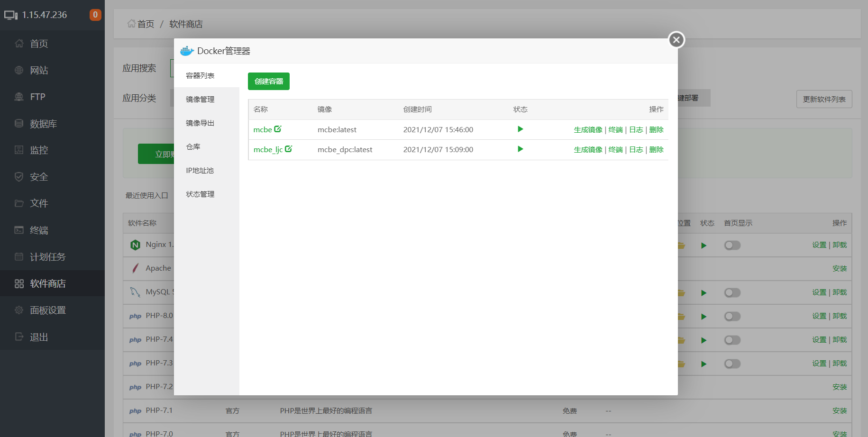
Task: Toggle running status of mcbe container
Action: pyautogui.click(x=520, y=129)
